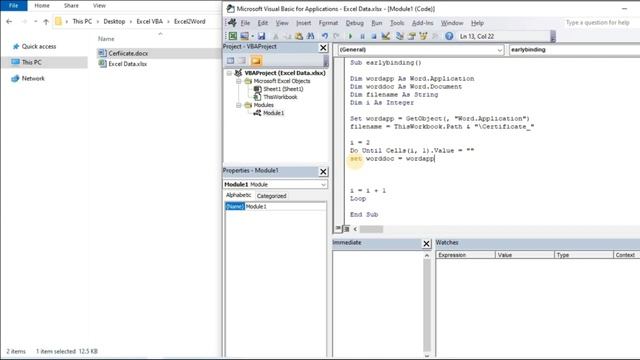This screenshot has height=360, width=640.
Task: Click View Object icon in Project pane
Action: click(x=242, y=61)
